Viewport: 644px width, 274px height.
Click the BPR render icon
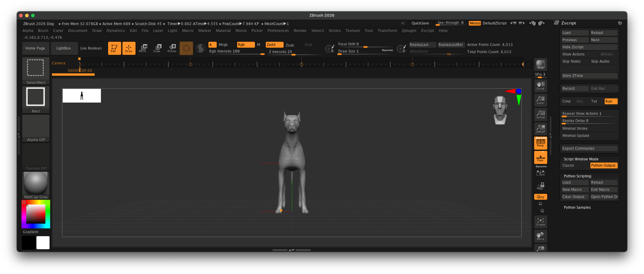[540, 64]
